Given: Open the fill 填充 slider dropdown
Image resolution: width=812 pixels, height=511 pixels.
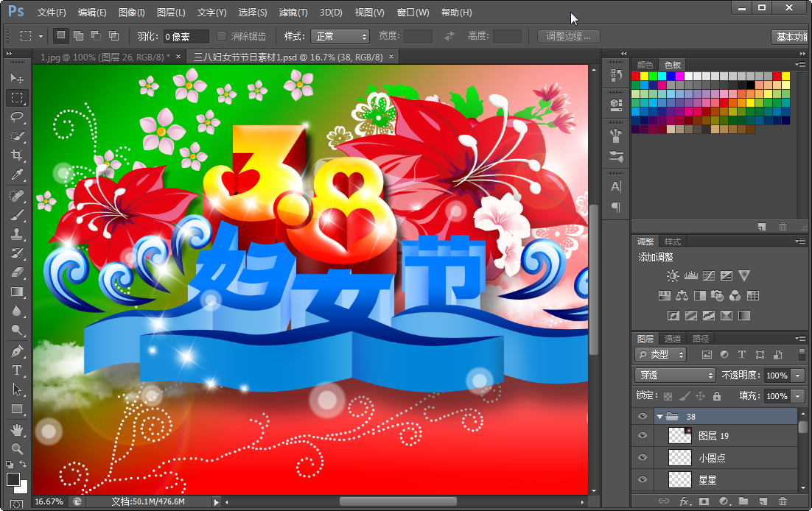Looking at the screenshot, I should [x=798, y=396].
